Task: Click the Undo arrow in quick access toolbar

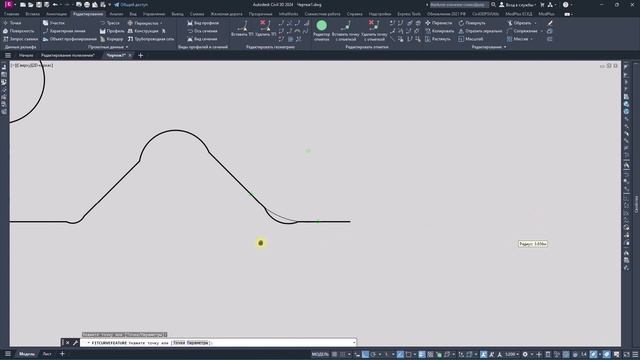Action: [55, 5]
